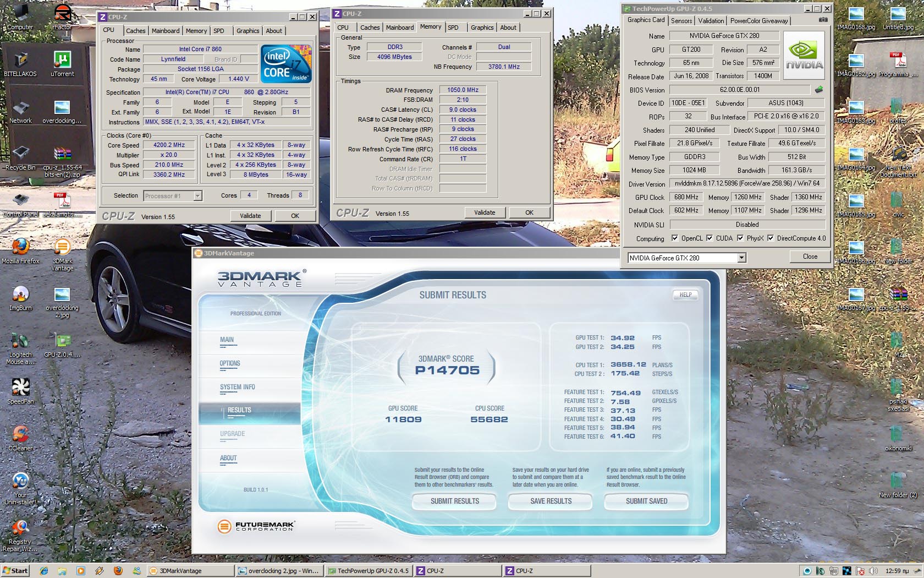Toggle the CUDA checkbox in GPU-Z
Screen dimensions: 924x578
pos(710,238)
